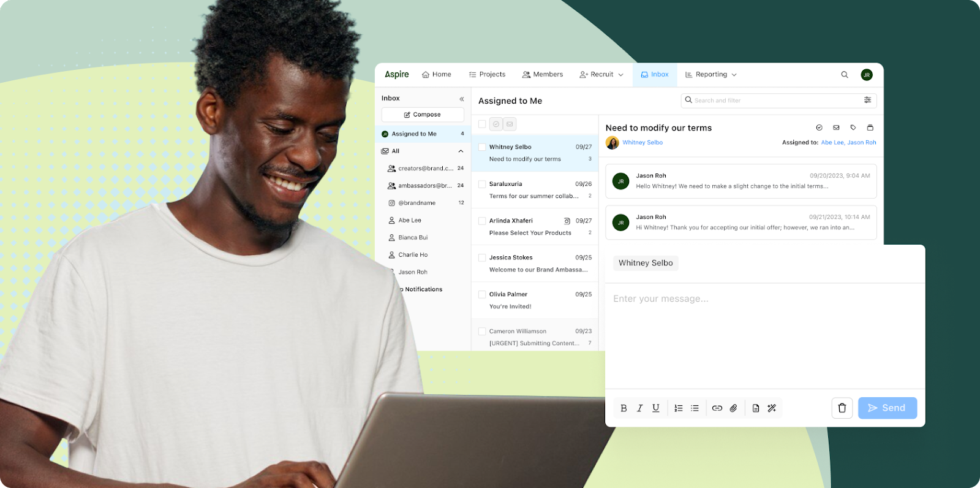The height and width of the screenshot is (488, 980).
Task: Collapse the All inboxes section
Action: point(461,151)
